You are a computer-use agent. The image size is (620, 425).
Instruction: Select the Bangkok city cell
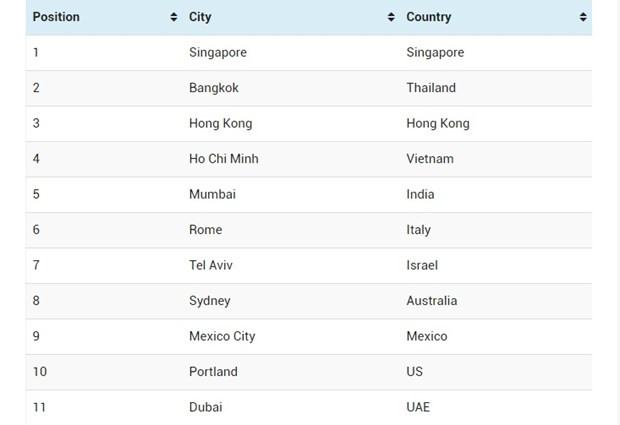pyautogui.click(x=214, y=88)
